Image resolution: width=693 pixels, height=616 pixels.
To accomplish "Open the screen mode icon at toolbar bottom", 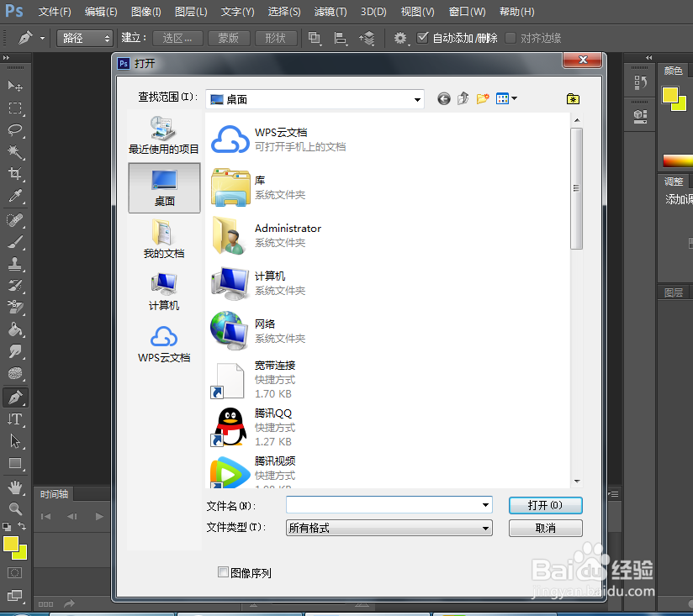I will pyautogui.click(x=14, y=595).
